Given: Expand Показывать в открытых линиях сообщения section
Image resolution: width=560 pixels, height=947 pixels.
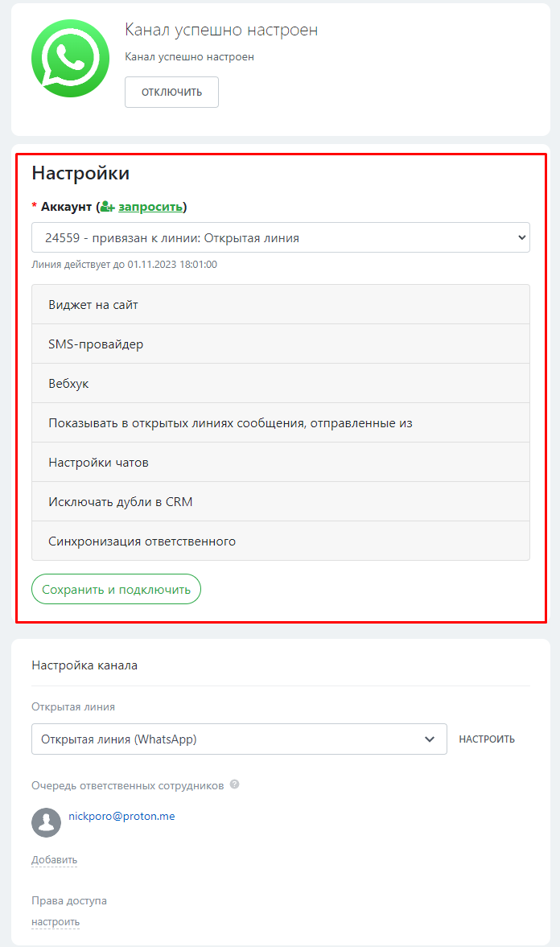Looking at the screenshot, I should [280, 423].
